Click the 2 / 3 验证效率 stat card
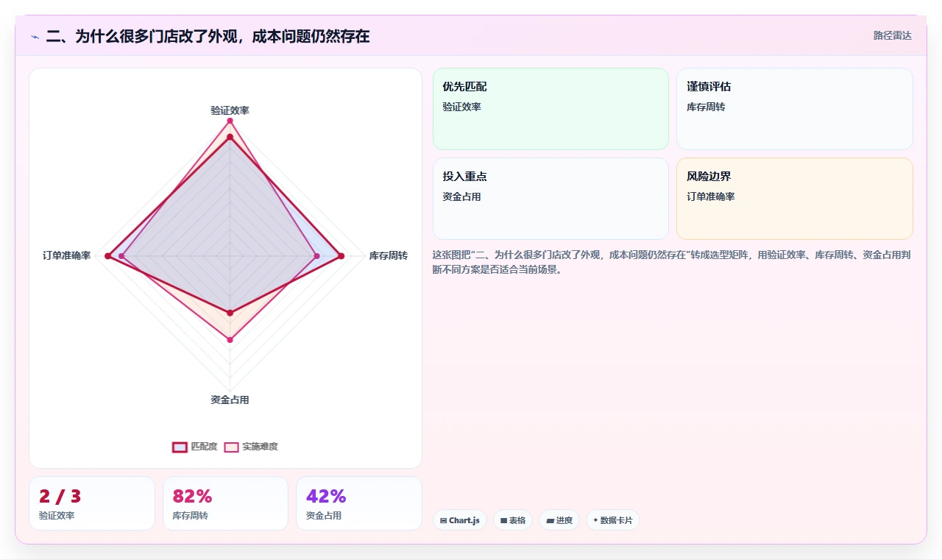The width and height of the screenshot is (942, 560). [92, 503]
